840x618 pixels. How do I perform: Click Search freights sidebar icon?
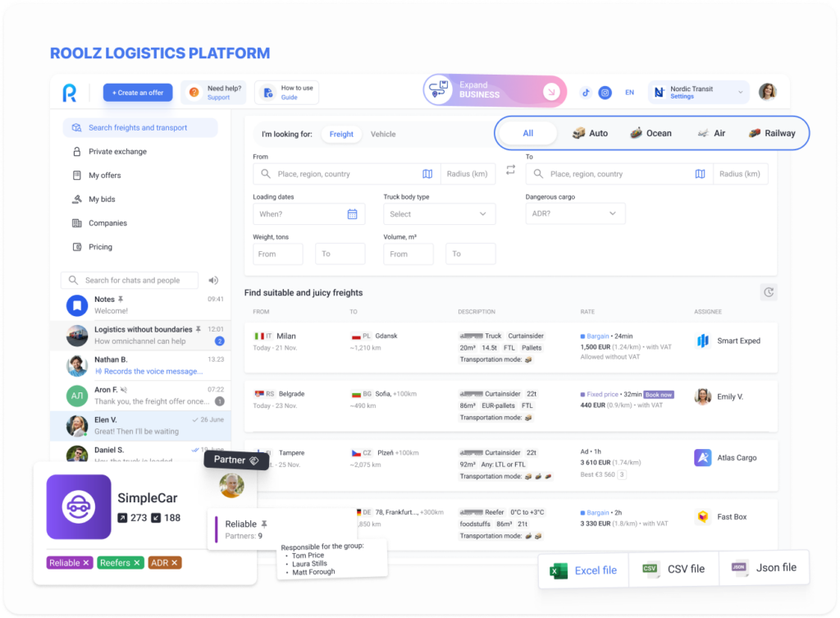pos(76,127)
